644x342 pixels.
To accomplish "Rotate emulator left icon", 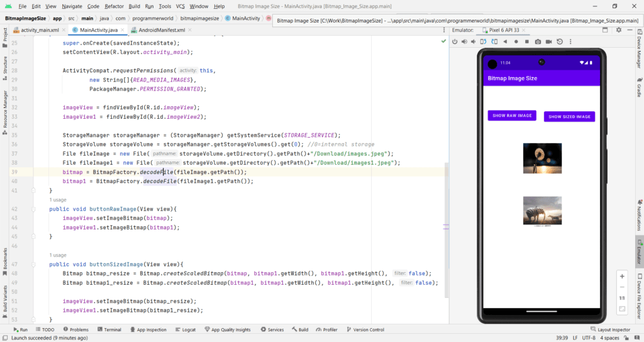I will [x=484, y=41].
